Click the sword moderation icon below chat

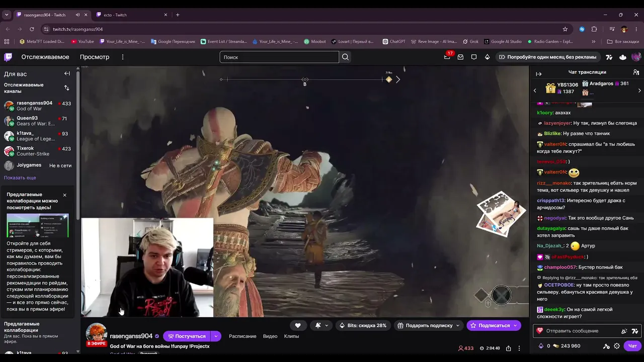pos(606,346)
